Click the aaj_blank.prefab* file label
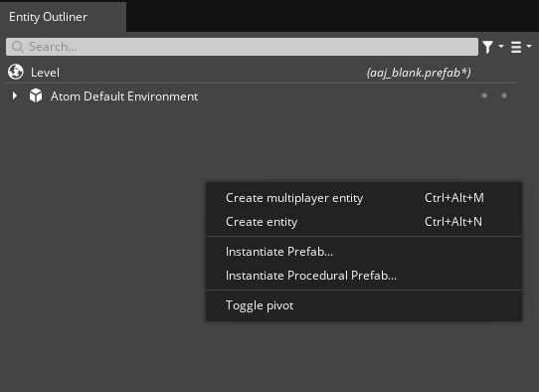Image resolution: width=539 pixels, height=392 pixels. coord(419,73)
